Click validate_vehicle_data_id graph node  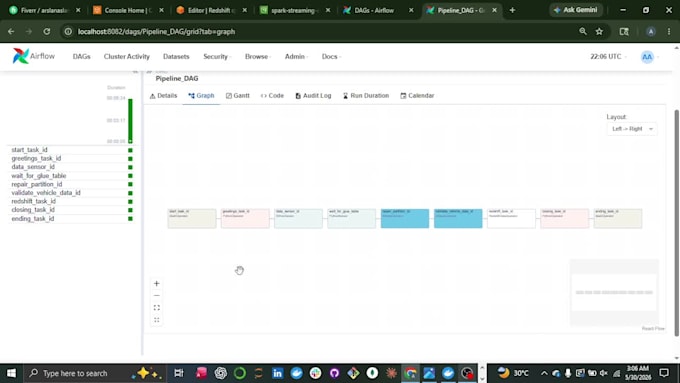[458, 218]
